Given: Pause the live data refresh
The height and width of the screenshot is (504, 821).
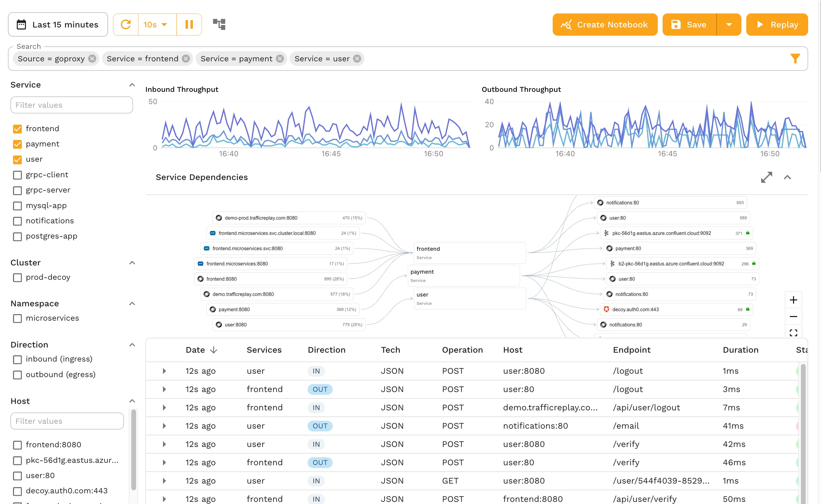Looking at the screenshot, I should [189, 24].
